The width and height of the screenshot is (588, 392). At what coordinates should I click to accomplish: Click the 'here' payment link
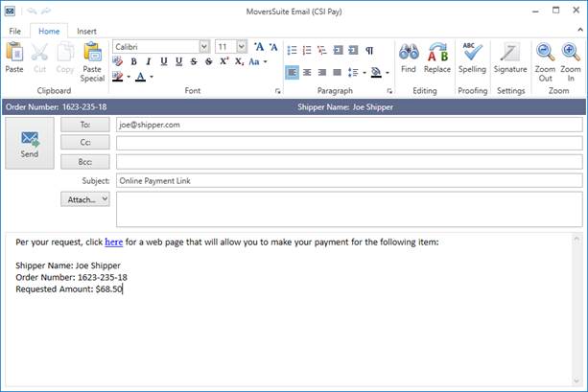(x=113, y=242)
